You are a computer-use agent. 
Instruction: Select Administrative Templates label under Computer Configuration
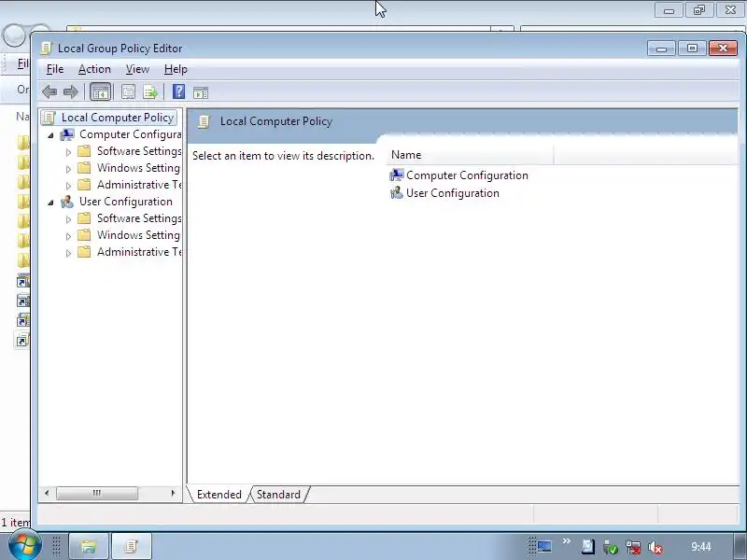[x=139, y=185]
